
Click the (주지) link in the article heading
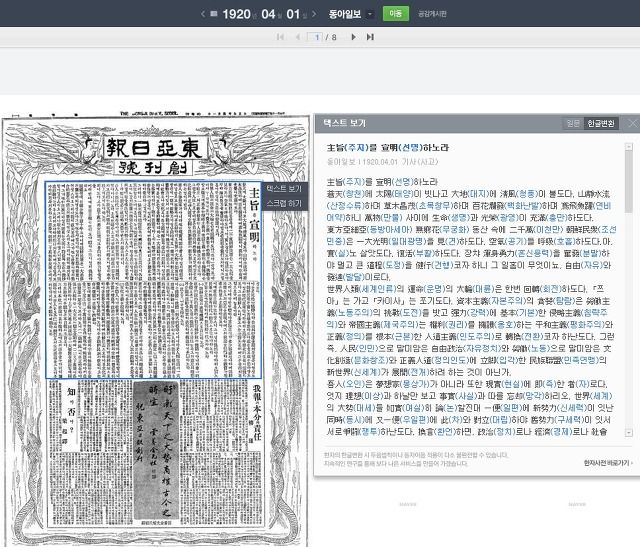(355, 148)
